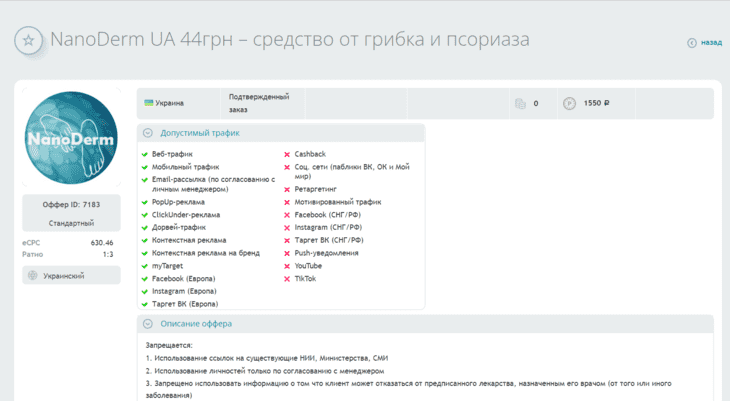Image resolution: width=730 pixels, height=401 pixels.
Task: Click the Украинский language box
Action: click(71, 275)
